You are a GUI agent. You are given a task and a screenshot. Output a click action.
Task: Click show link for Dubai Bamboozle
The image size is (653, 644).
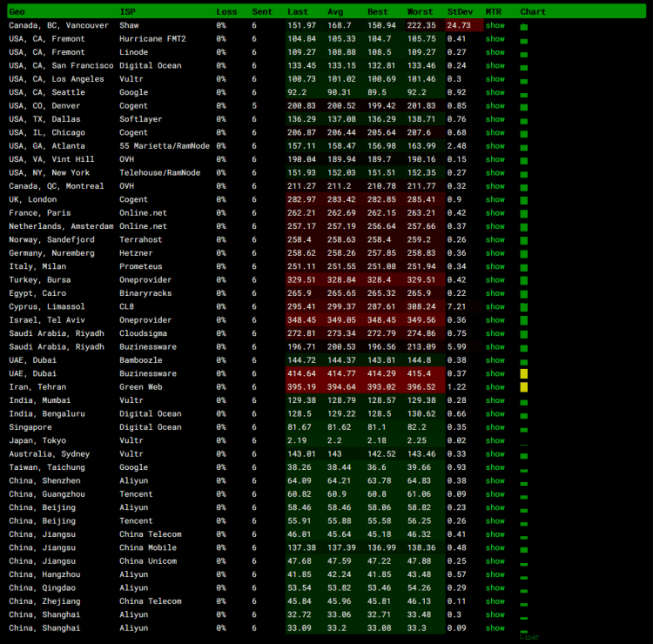tap(495, 360)
